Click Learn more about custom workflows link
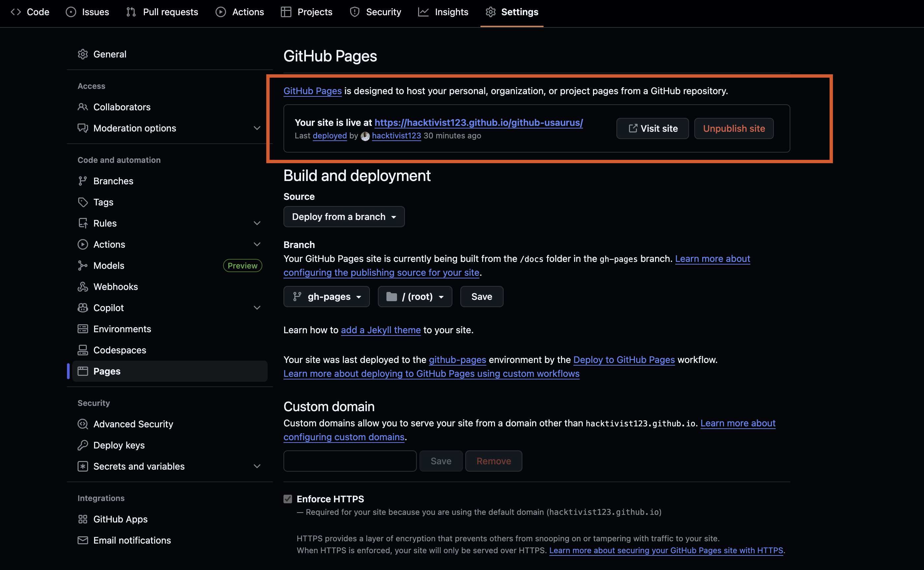Screen dimensions: 924x570 (431, 374)
